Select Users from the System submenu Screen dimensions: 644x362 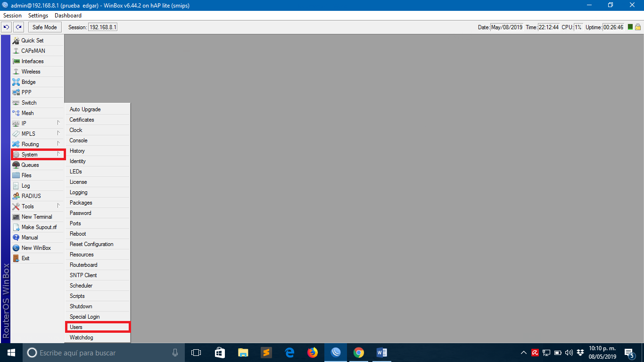tap(76, 327)
